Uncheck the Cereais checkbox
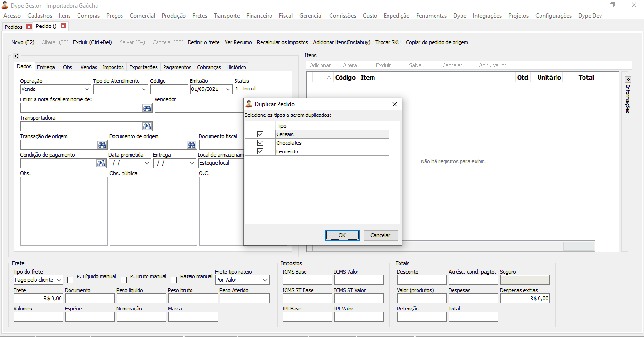This screenshot has height=337, width=644. (260, 134)
